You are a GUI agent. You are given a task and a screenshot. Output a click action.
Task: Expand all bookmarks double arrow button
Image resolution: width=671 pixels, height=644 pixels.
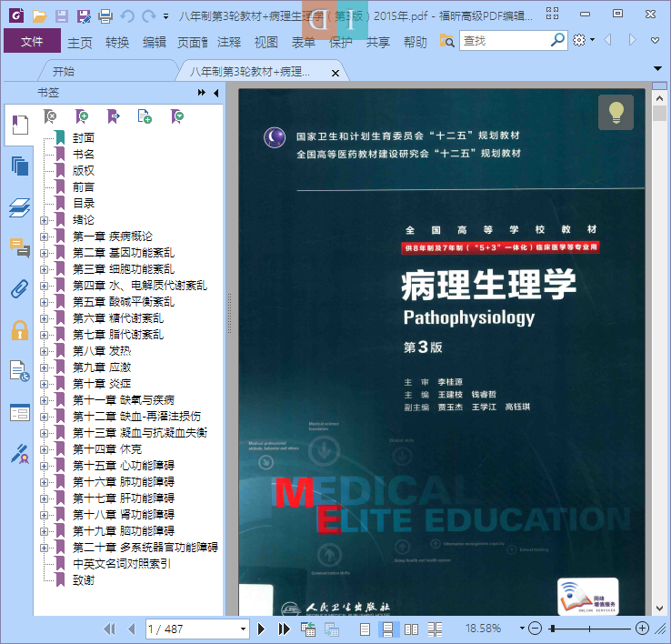coord(202,93)
